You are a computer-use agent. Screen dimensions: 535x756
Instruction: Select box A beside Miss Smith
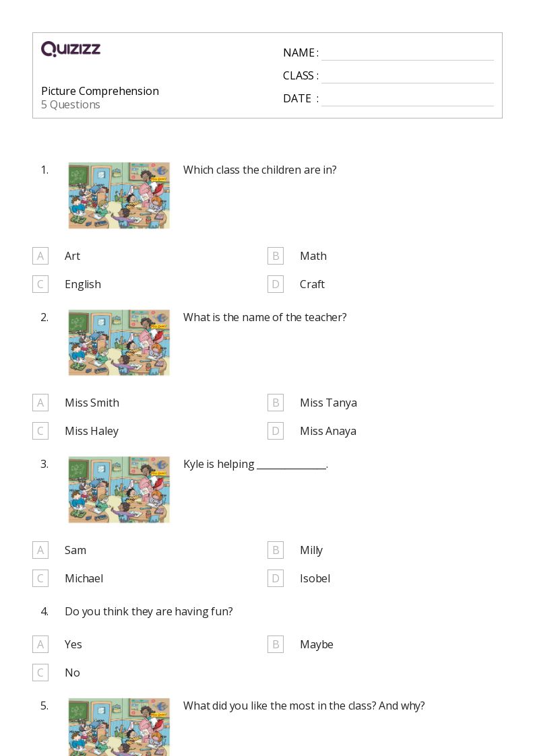click(40, 403)
